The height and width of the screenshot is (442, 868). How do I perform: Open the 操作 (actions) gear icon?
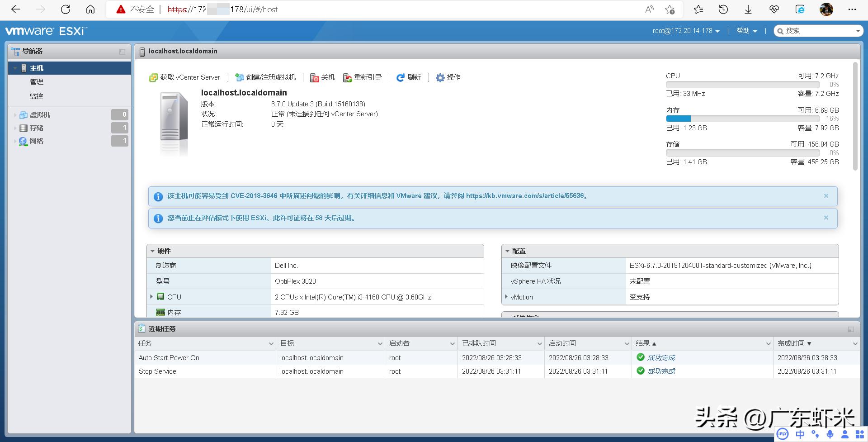coord(439,77)
